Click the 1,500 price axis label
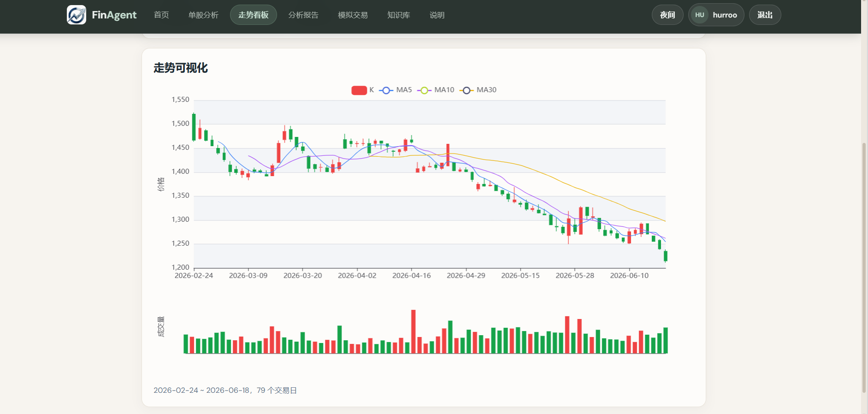Viewport: 868px width, 414px height. 181,124
